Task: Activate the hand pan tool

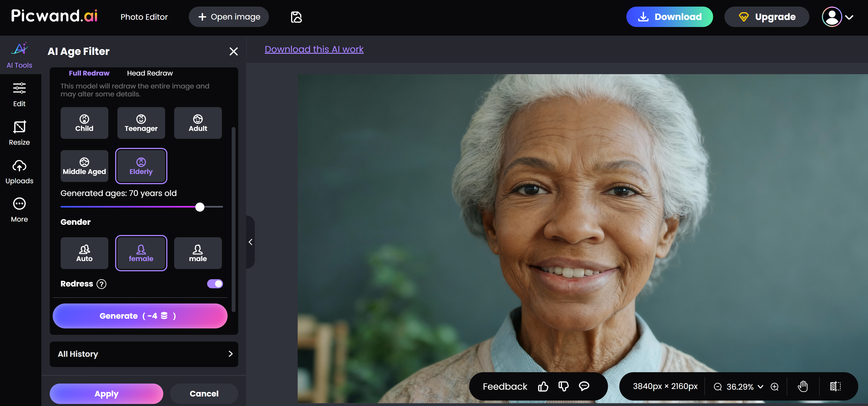Action: click(803, 386)
